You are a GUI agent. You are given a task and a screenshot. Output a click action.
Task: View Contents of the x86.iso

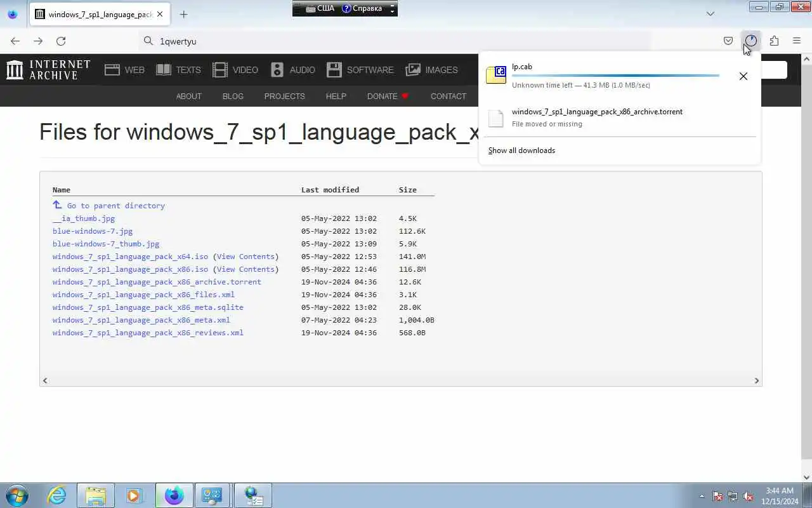point(246,269)
